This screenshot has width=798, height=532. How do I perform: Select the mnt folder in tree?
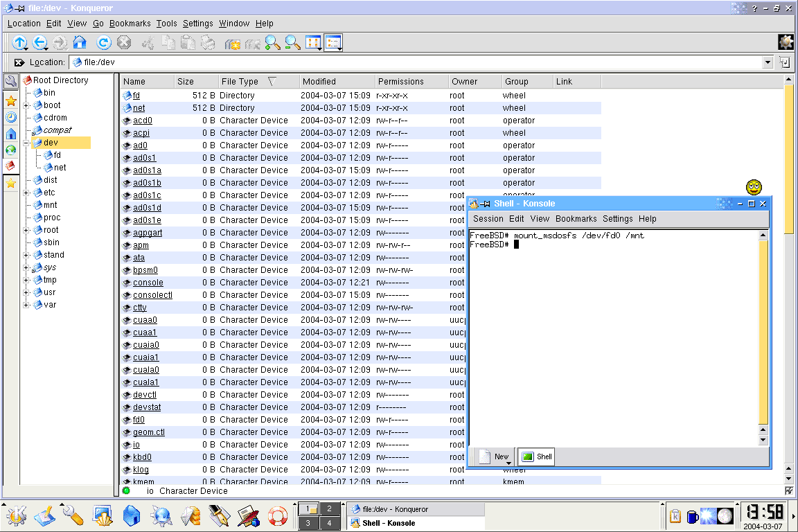51,205
